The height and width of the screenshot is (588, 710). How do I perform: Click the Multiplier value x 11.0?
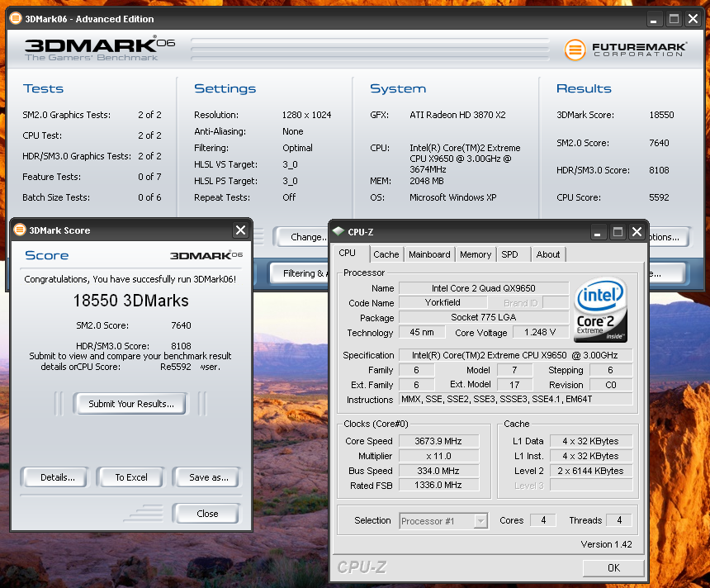pos(438,456)
